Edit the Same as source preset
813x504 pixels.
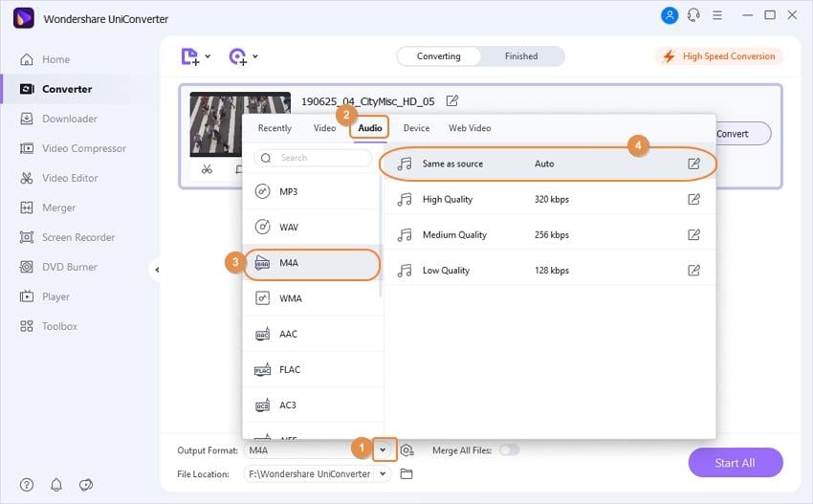click(693, 164)
